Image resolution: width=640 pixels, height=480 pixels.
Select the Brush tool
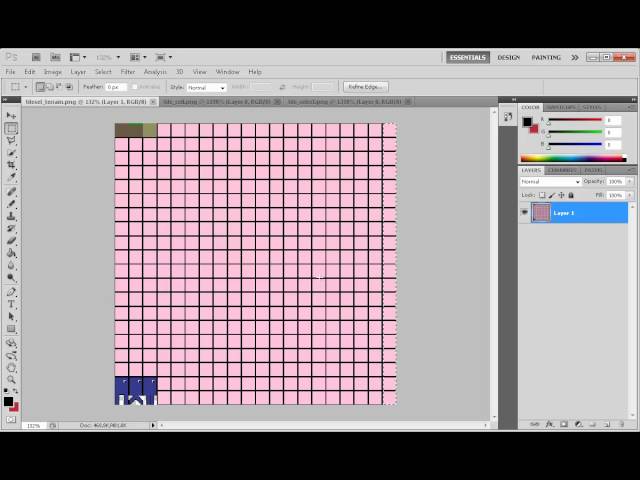click(11, 204)
